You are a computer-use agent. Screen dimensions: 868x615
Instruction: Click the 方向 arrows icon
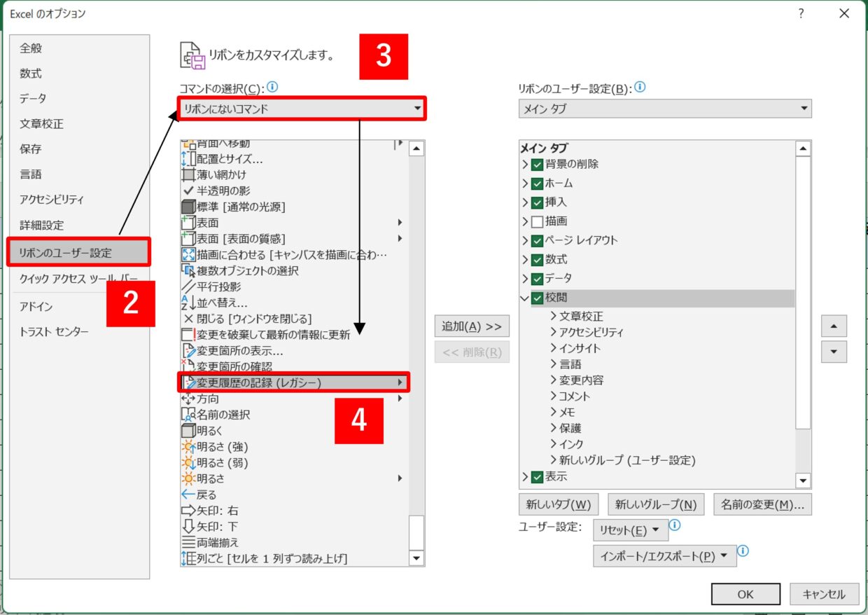(188, 399)
